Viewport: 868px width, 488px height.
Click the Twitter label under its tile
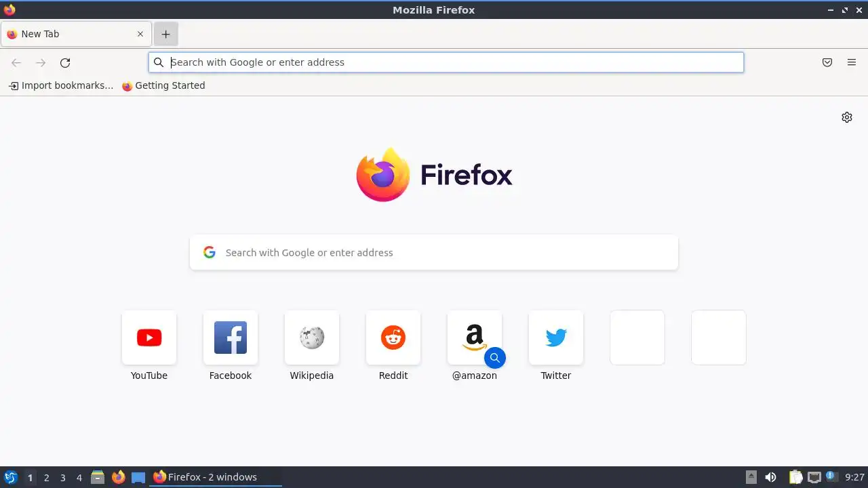[x=556, y=375]
